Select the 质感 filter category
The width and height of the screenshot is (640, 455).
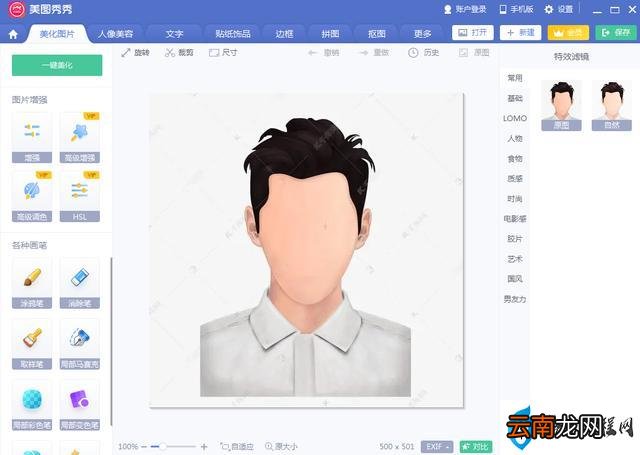515,178
